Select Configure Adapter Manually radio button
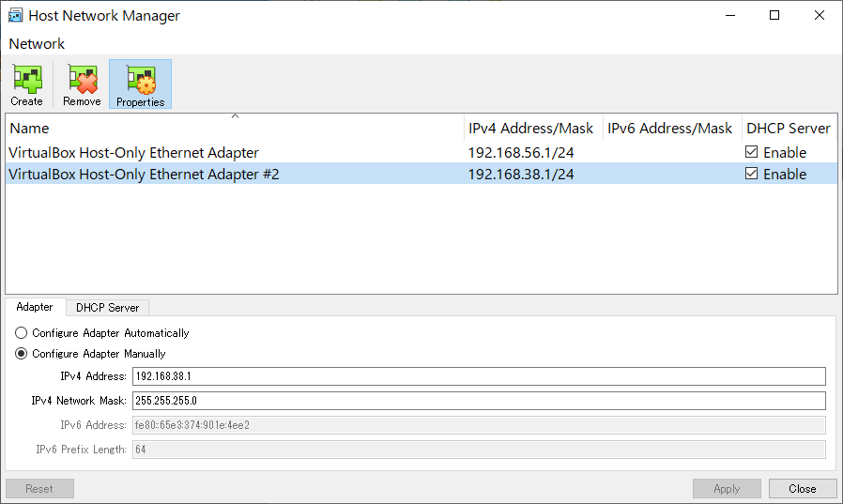Screen dimensions: 843x504 pyautogui.click(x=21, y=354)
